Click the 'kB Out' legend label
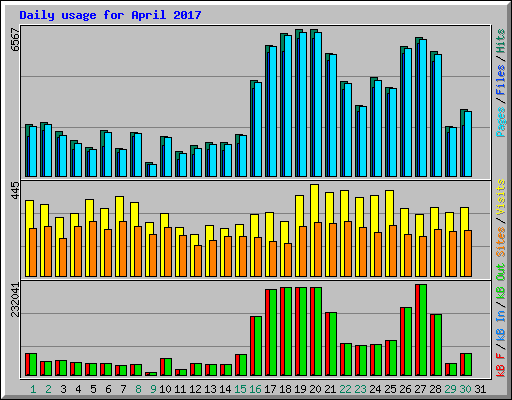 coord(501,282)
